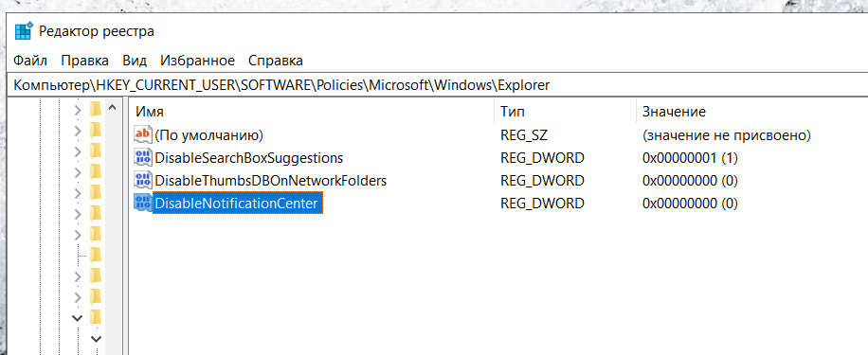
Task: Select the (По умолчанию) value name
Action: (208, 135)
